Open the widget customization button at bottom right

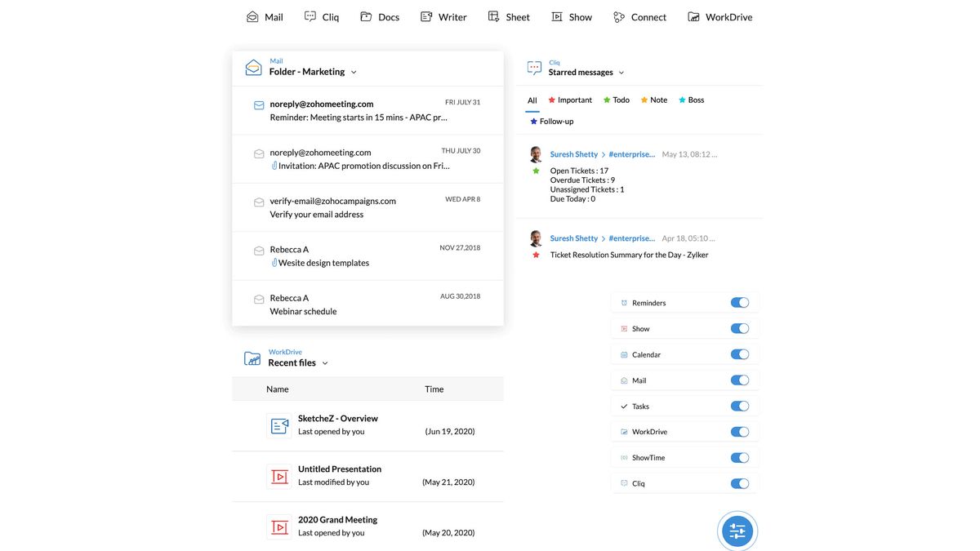coord(737,530)
